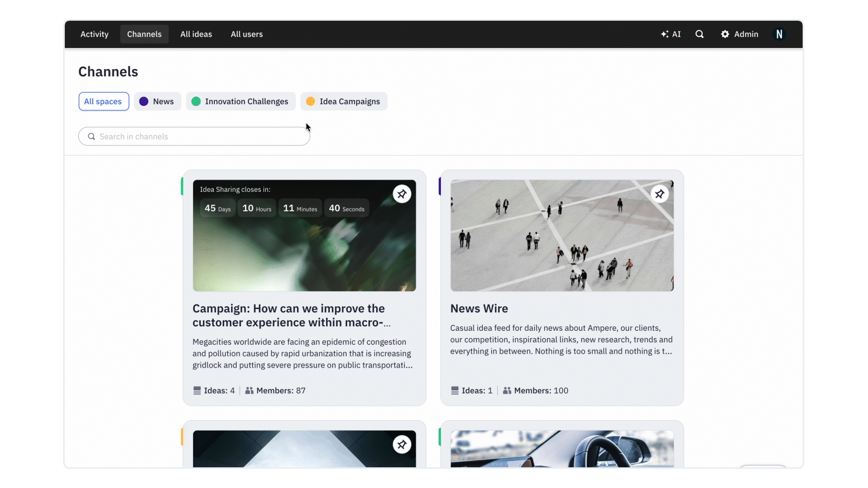Filter by Idea Campaigns space

click(344, 102)
